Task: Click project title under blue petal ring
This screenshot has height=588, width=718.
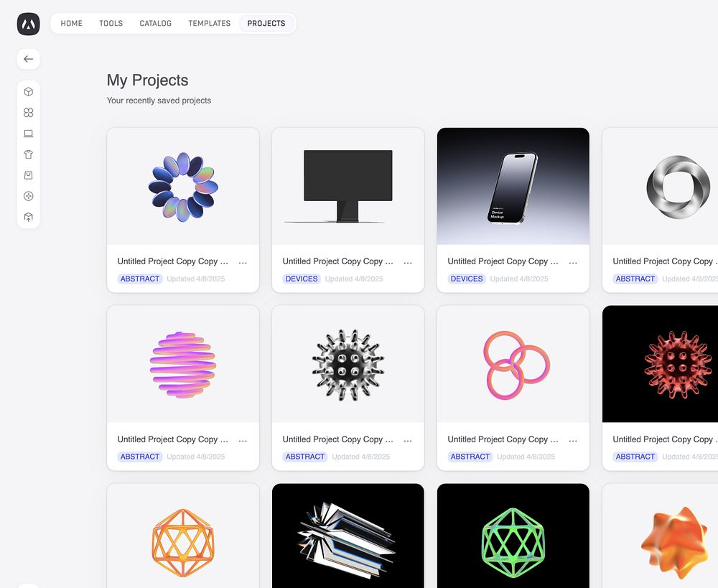Action: coord(172,261)
